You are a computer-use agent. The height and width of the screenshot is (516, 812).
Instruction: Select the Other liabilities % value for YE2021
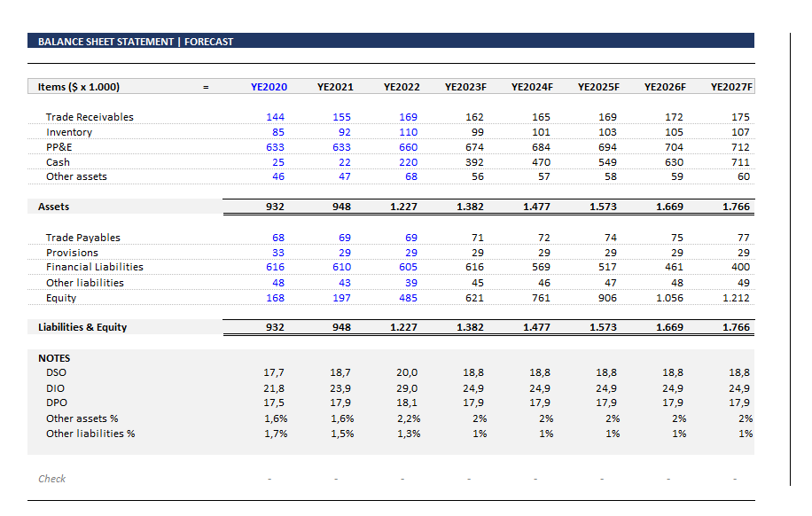pyautogui.click(x=342, y=434)
